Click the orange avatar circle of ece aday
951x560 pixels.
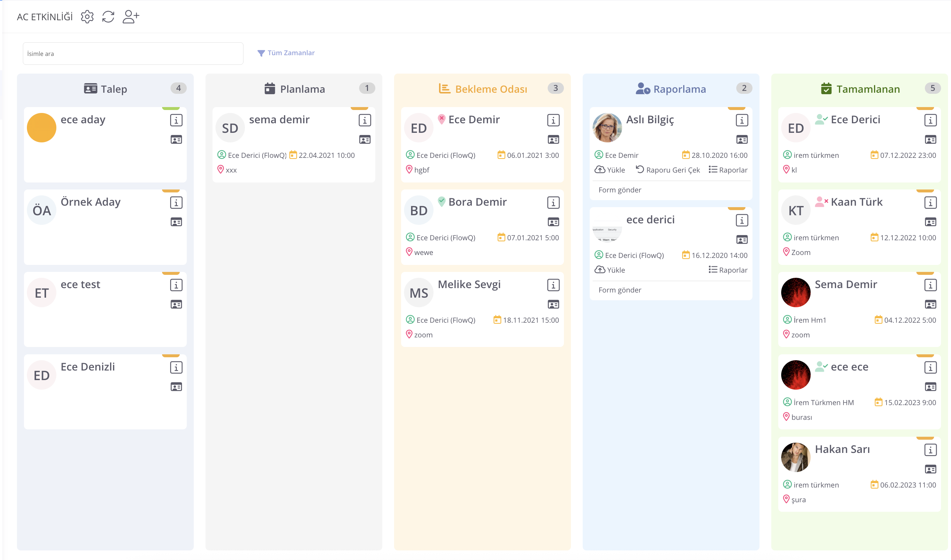click(42, 128)
